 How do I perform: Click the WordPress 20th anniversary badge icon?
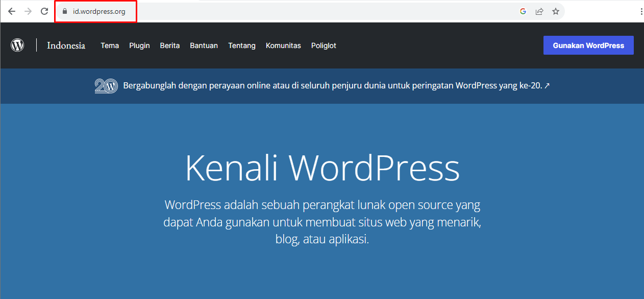[x=107, y=85]
